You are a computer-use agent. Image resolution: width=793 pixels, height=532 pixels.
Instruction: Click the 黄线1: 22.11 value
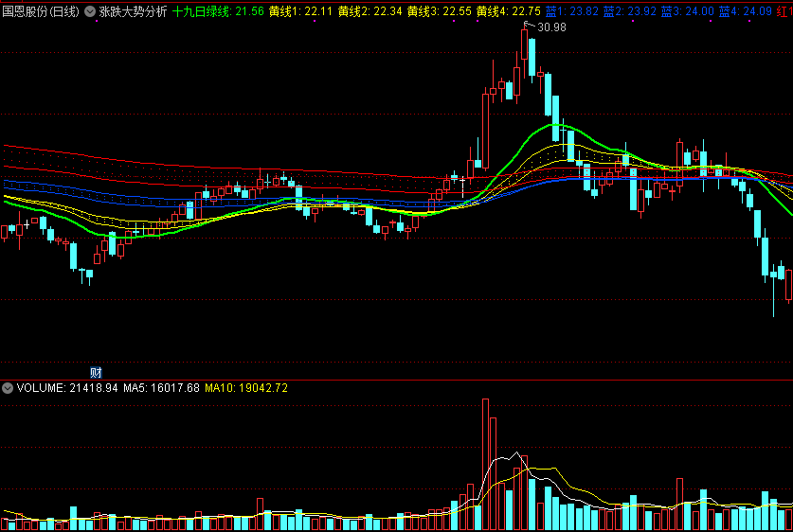click(301, 11)
